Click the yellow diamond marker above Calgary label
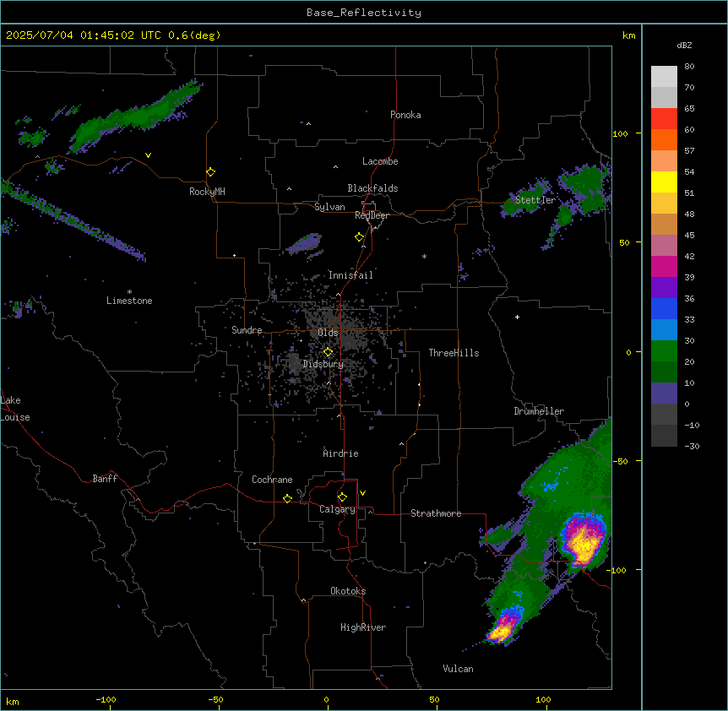The height and width of the screenshot is (711, 728). 342,497
